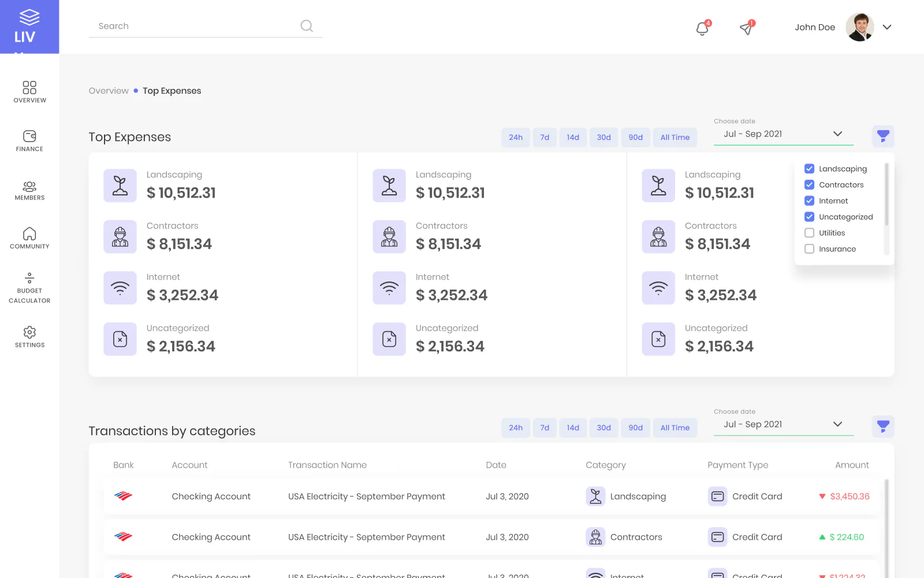Check the Utilities filter checkbox
The width and height of the screenshot is (924, 578).
pyautogui.click(x=809, y=233)
